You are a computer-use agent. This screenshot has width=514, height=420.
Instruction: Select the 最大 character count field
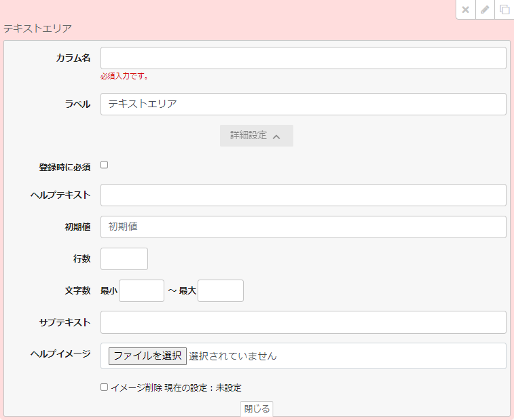(x=220, y=291)
